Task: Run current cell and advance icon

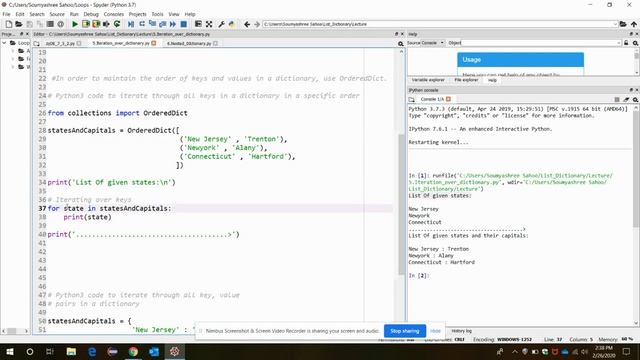Action: pyautogui.click(x=96, y=24)
